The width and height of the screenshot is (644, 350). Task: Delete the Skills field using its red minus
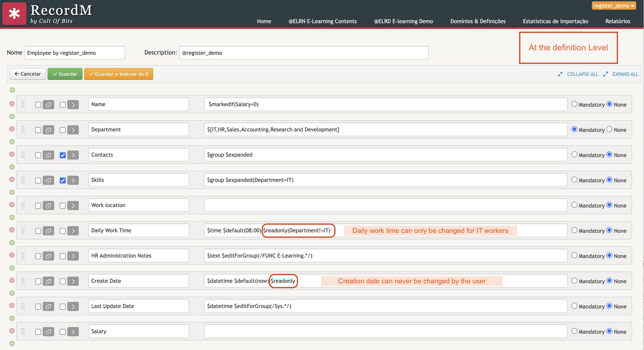12,179
